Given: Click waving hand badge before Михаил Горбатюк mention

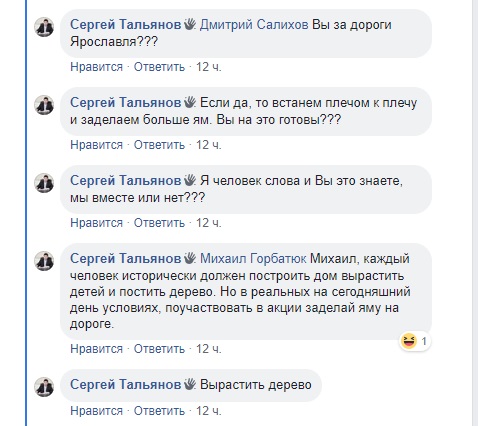Looking at the screenshot, I should pos(190,258).
